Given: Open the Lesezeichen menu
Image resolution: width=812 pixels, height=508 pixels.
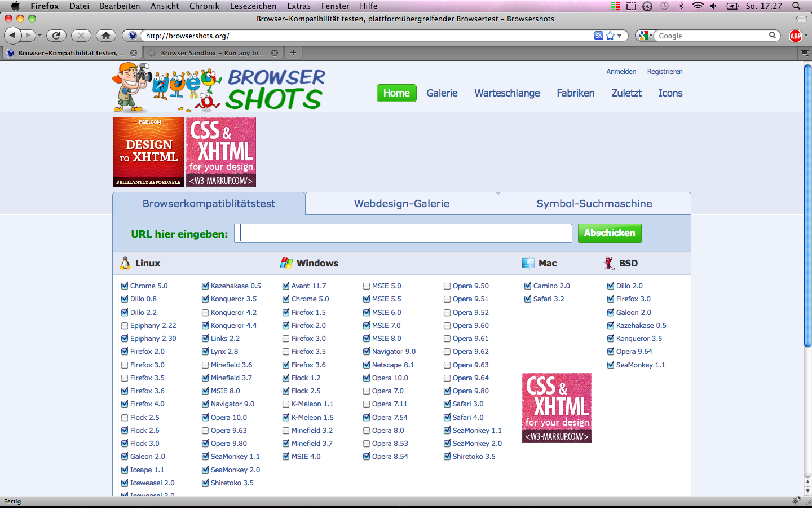Looking at the screenshot, I should coord(253,6).
